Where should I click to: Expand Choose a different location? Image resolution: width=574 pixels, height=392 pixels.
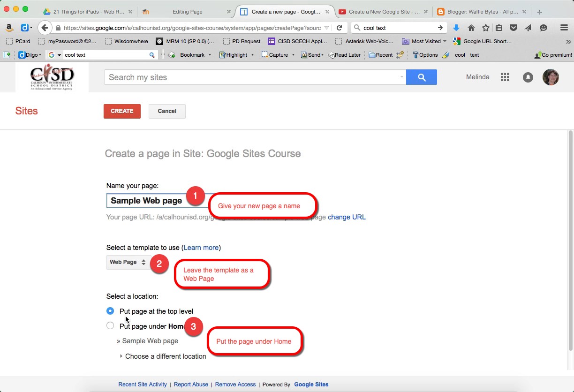click(165, 356)
